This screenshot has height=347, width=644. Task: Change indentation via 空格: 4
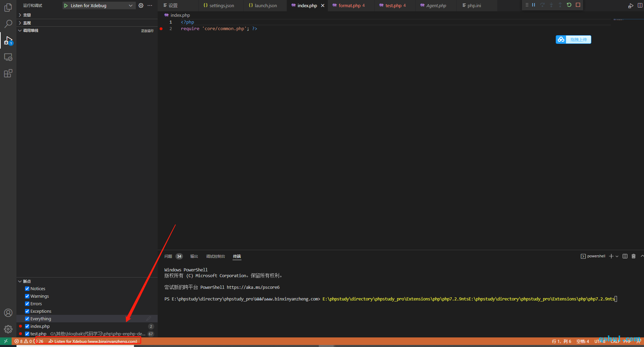[x=583, y=341]
